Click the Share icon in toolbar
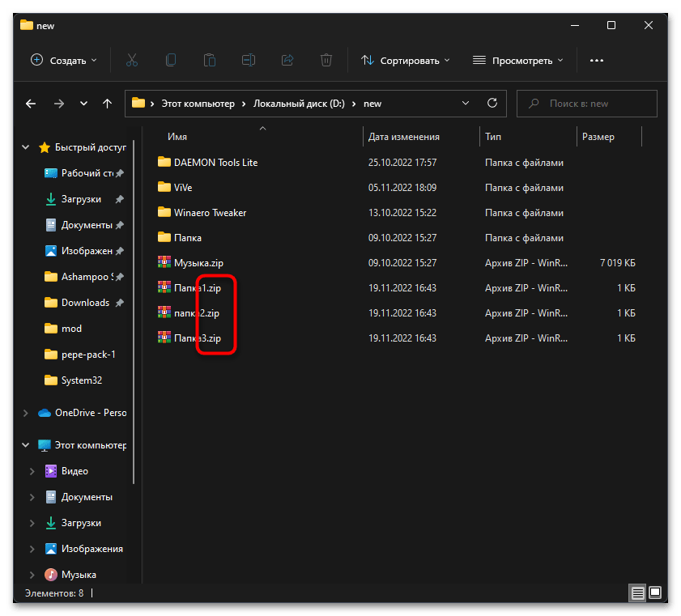This screenshot has width=681, height=616. point(287,60)
